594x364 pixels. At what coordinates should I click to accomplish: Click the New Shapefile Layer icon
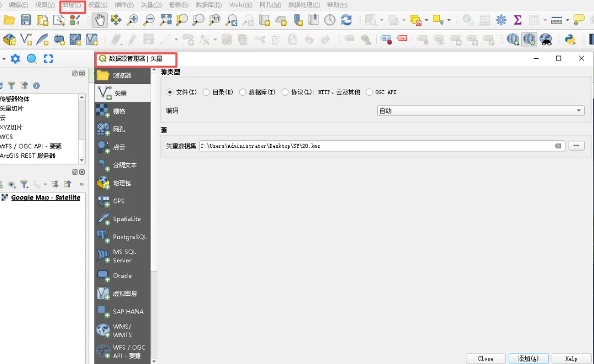pyautogui.click(x=26, y=40)
